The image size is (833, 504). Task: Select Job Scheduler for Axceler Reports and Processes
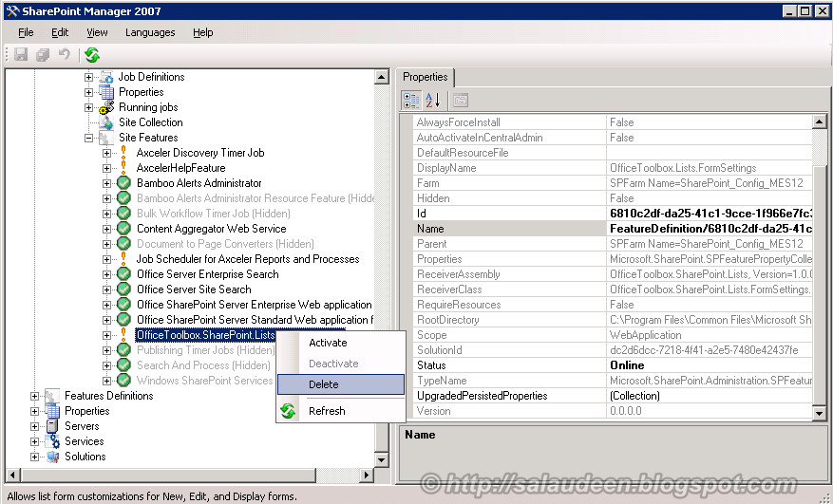248,259
